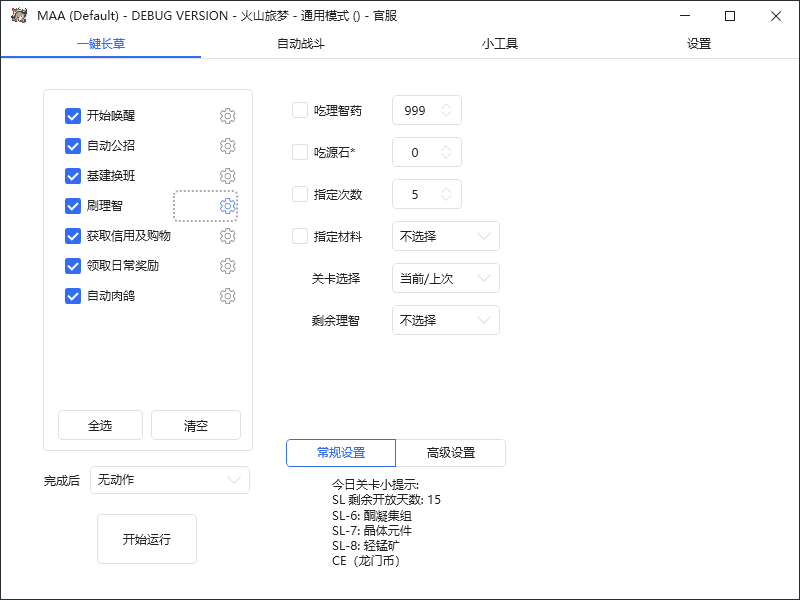
Task: Open settings gear for 自动肉鸽 task
Action: 227,296
